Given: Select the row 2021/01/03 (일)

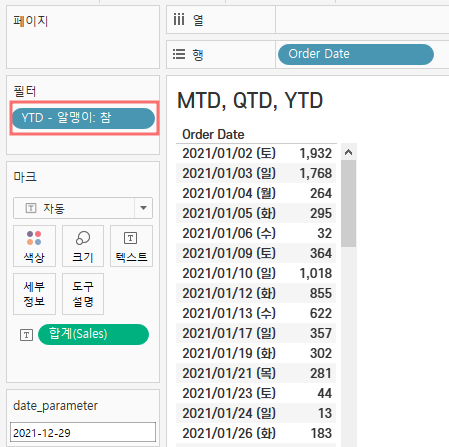Looking at the screenshot, I should click(x=256, y=173).
